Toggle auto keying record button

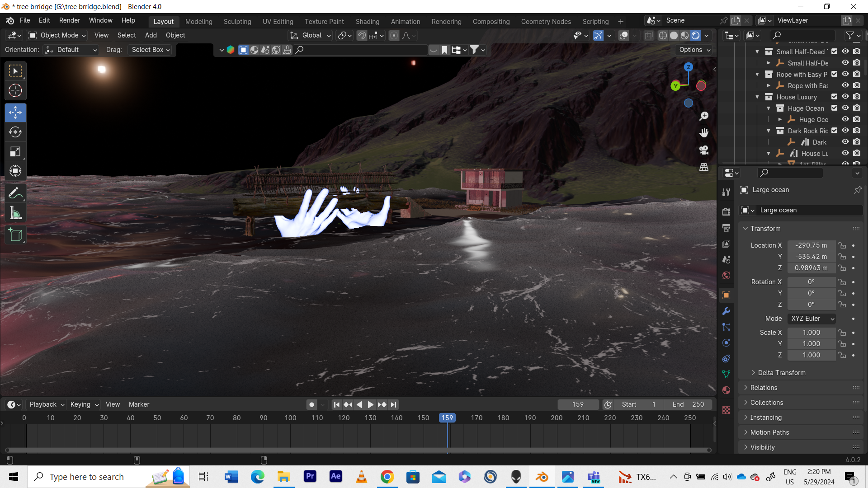point(311,404)
